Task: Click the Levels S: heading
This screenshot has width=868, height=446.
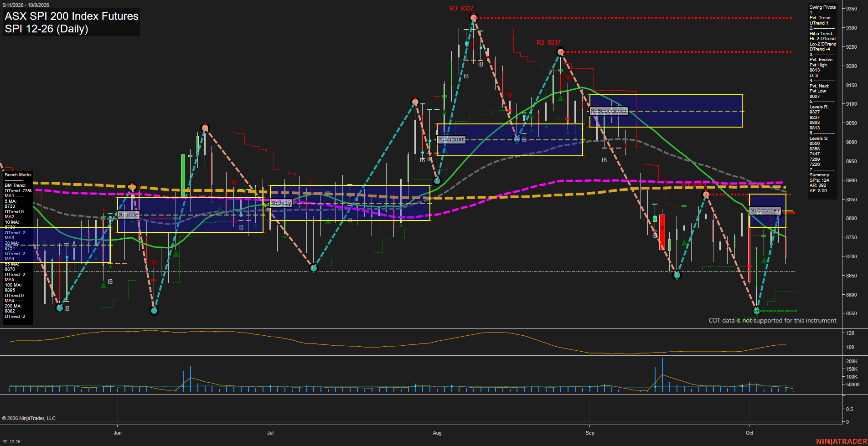Action: click(819, 138)
